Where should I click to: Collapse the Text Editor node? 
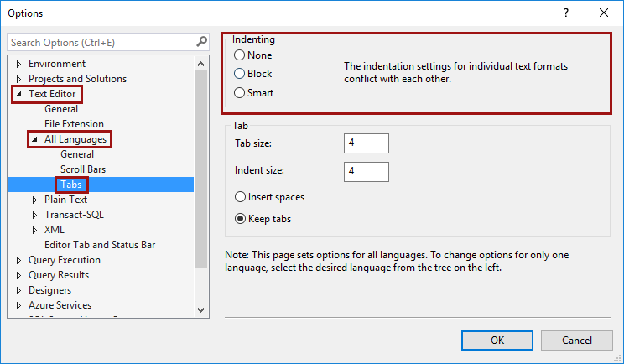point(18,95)
